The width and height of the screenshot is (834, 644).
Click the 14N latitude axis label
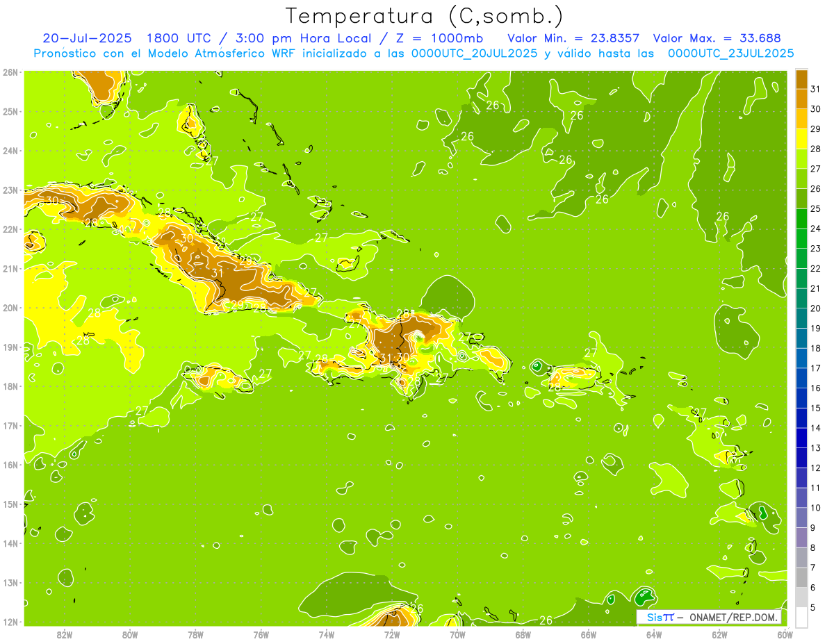click(x=11, y=543)
